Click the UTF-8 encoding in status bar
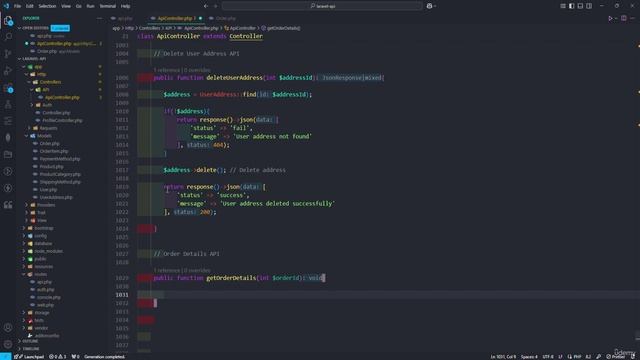This screenshot has height=360, width=640. (548, 356)
